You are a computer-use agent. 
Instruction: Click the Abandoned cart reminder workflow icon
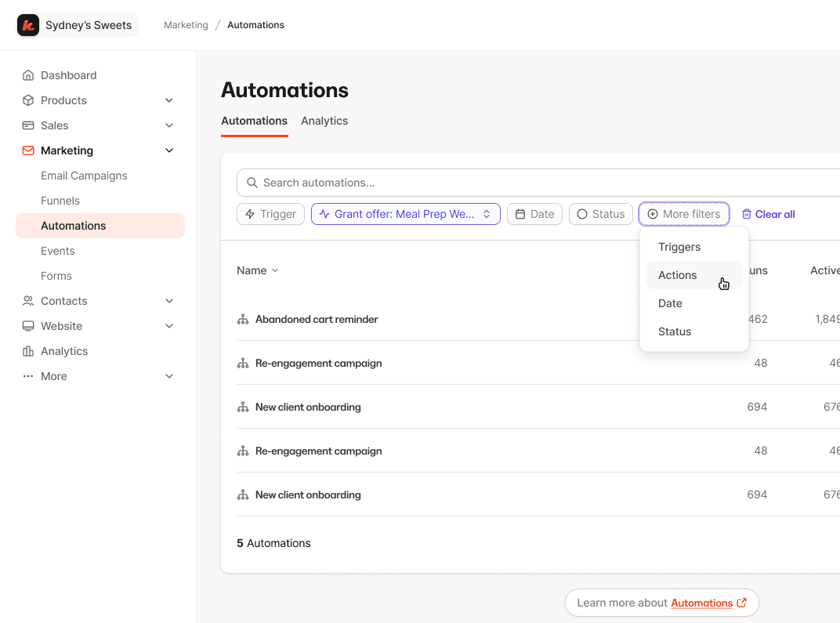(x=243, y=320)
